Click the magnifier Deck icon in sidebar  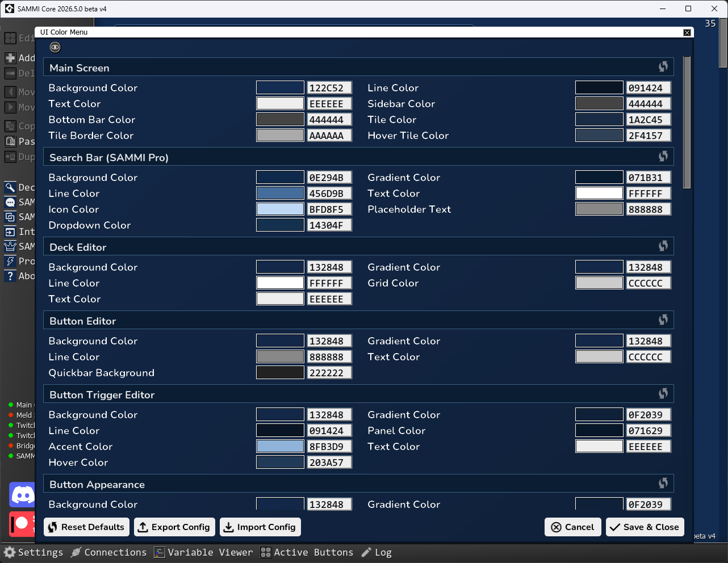pos(10,187)
